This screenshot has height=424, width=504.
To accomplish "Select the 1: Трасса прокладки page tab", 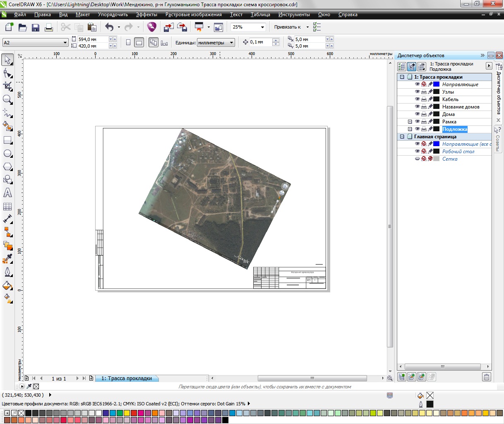I will (127, 378).
